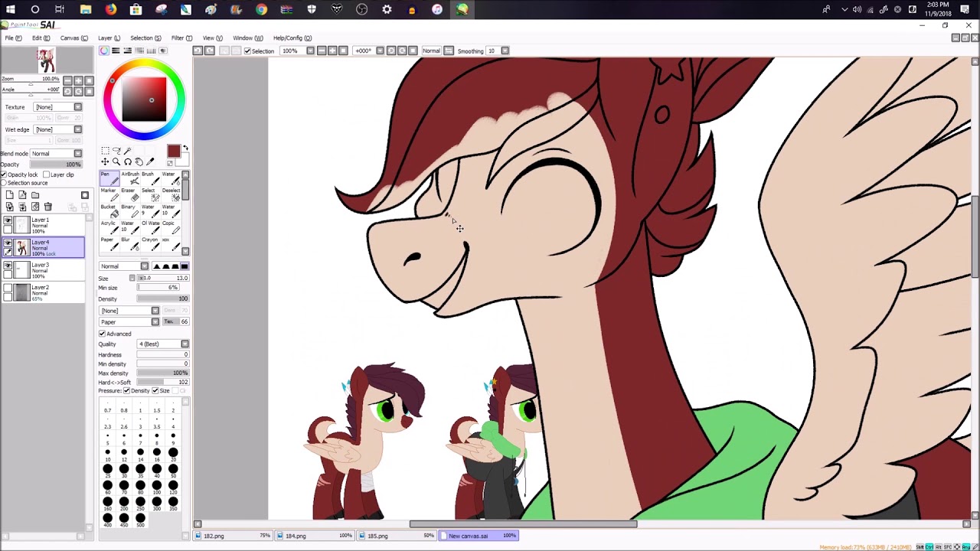This screenshot has width=980, height=551.
Task: Open the Canvas menu
Action: coord(73,37)
